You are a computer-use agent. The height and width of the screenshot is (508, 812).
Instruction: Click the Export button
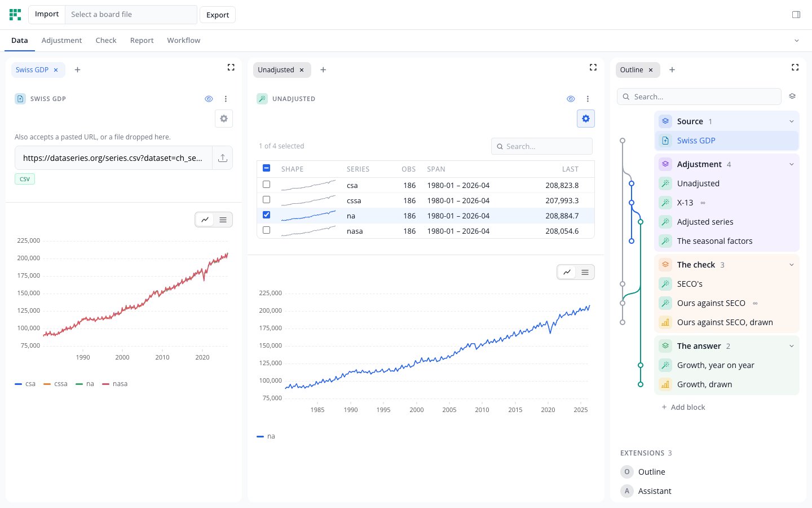(x=218, y=15)
